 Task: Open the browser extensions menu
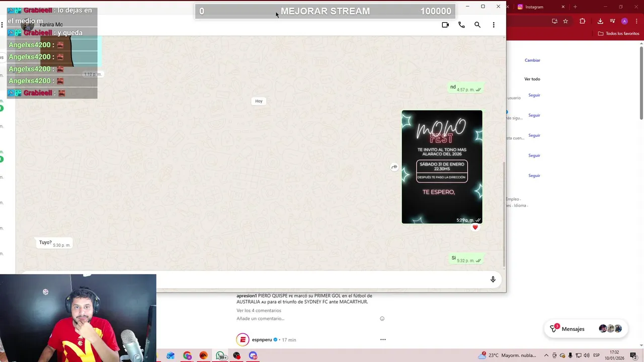(583, 21)
